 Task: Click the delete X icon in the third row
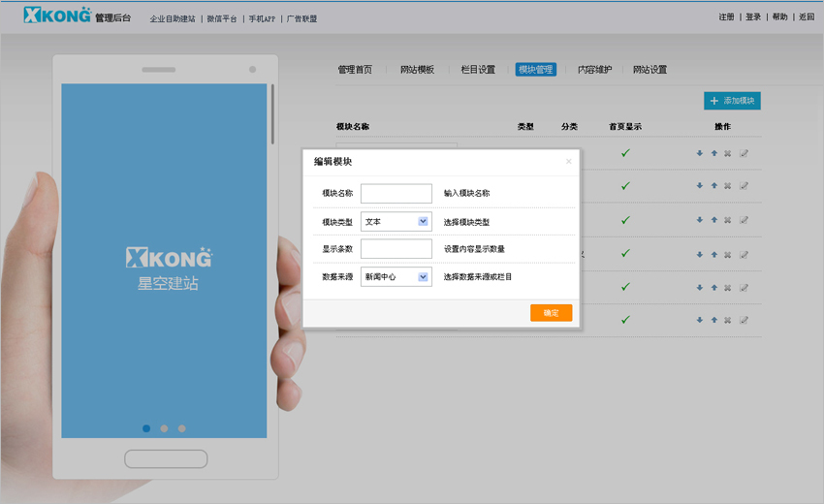click(727, 220)
